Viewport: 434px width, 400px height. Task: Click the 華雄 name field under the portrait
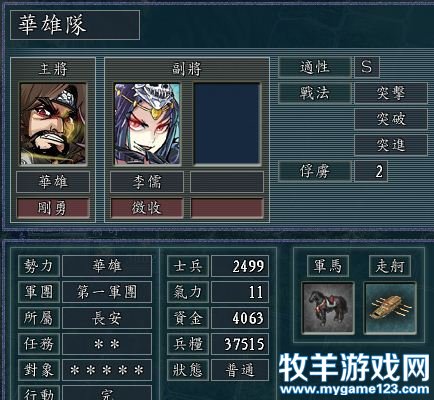(x=53, y=182)
